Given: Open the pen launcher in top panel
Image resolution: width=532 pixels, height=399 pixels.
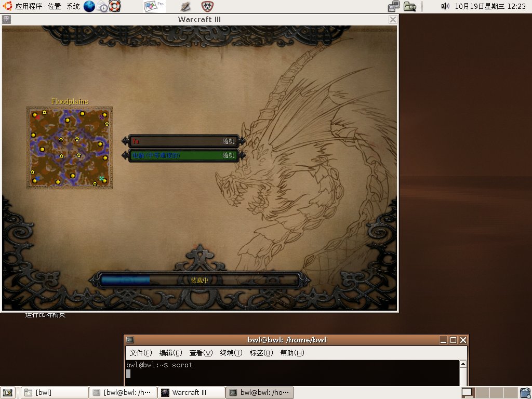Looking at the screenshot, I should click(185, 6).
